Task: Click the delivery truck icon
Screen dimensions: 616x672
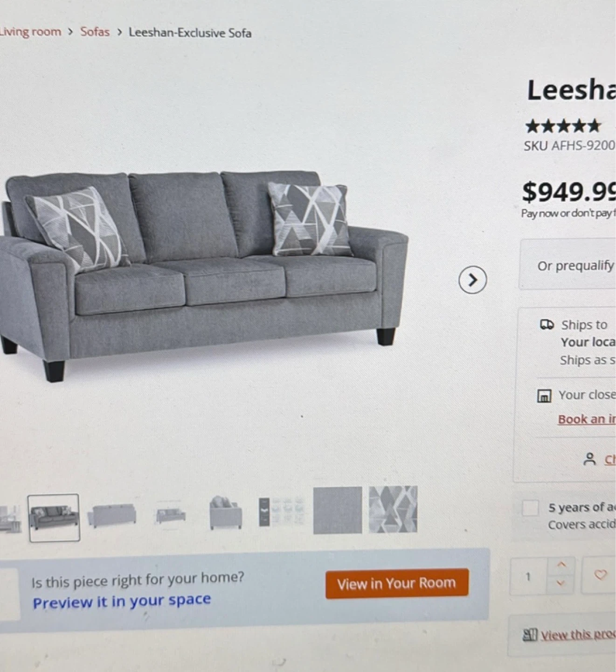Action: (x=547, y=324)
